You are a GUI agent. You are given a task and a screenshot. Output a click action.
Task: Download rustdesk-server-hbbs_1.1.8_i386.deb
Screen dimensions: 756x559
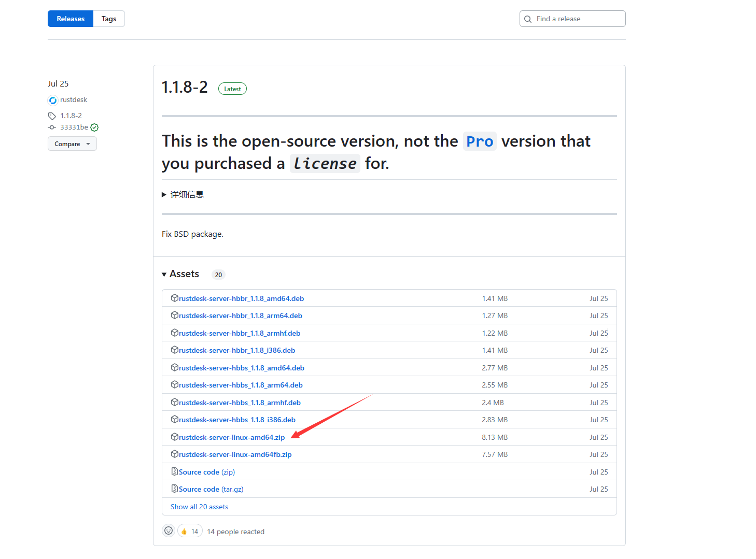[237, 420]
